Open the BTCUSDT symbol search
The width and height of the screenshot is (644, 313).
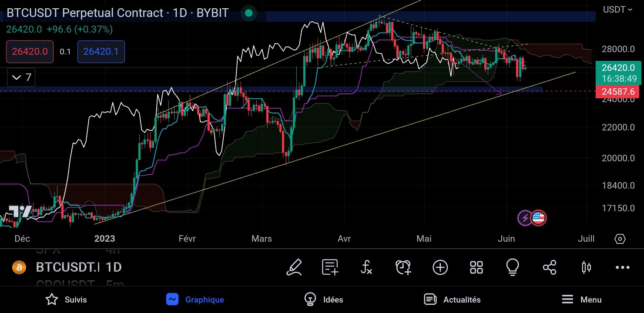[x=67, y=267]
